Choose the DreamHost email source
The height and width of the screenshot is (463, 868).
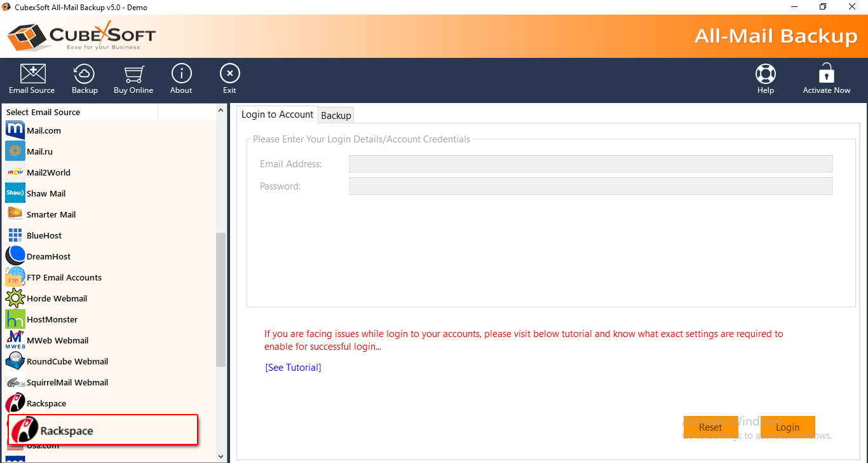48,256
